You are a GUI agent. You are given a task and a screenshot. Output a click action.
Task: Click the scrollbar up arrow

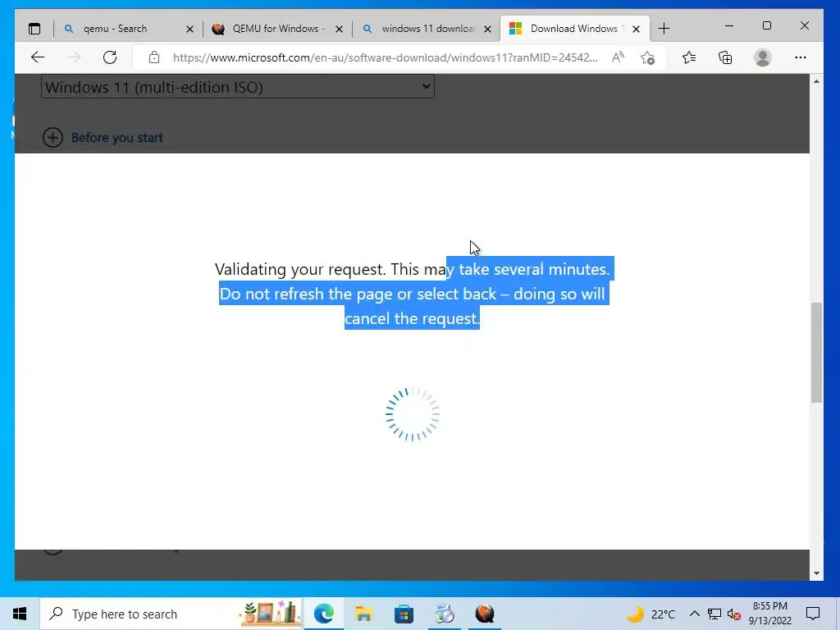coord(816,81)
